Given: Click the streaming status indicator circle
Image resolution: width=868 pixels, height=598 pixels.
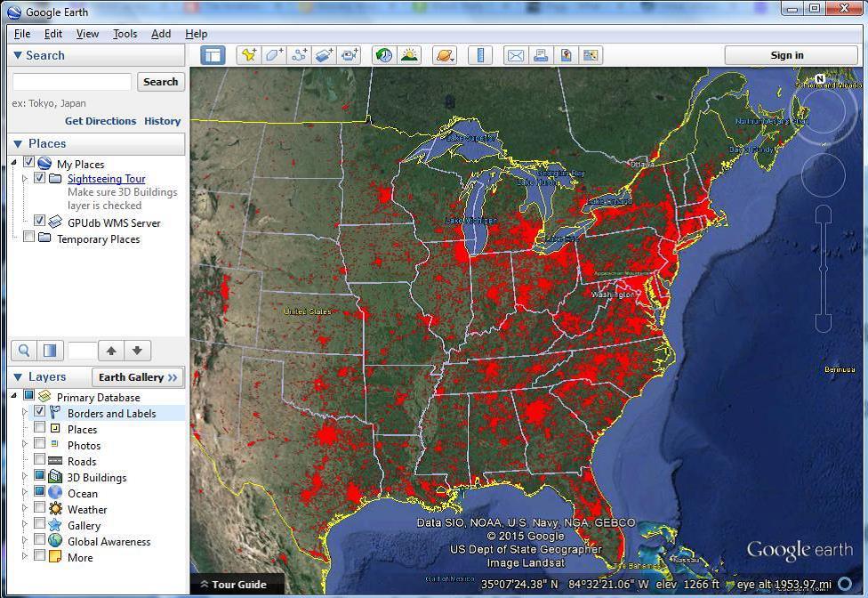Looking at the screenshot, I should [x=845, y=584].
